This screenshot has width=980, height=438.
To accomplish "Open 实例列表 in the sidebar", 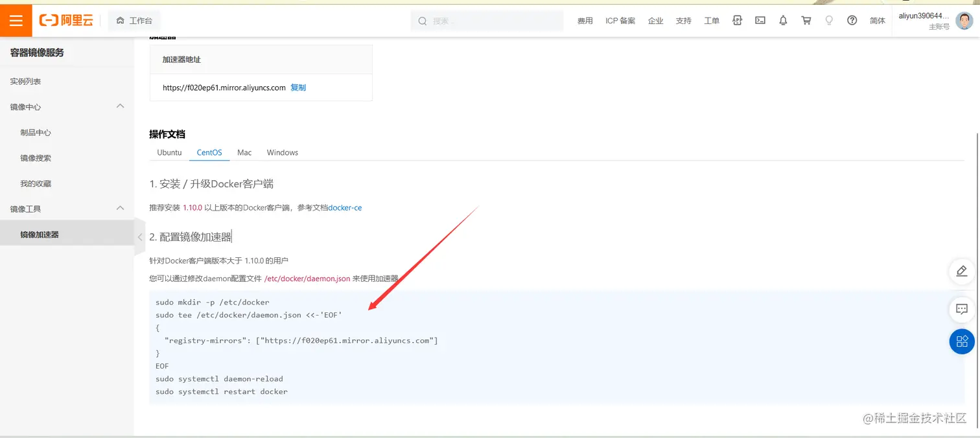I will coord(26,82).
